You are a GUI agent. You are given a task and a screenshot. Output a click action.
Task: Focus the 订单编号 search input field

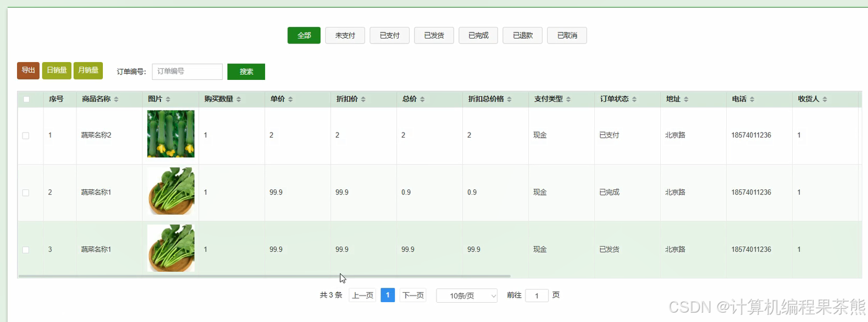pyautogui.click(x=187, y=72)
